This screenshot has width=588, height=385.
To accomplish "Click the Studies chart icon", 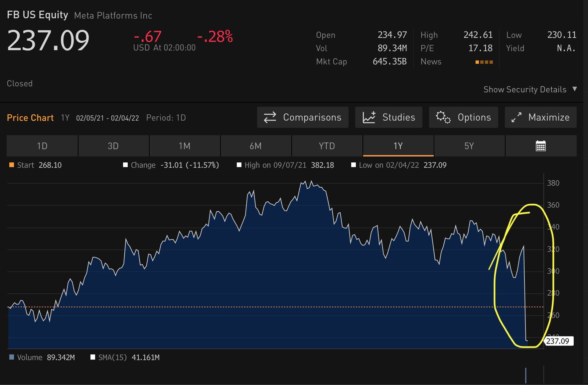I will [369, 117].
